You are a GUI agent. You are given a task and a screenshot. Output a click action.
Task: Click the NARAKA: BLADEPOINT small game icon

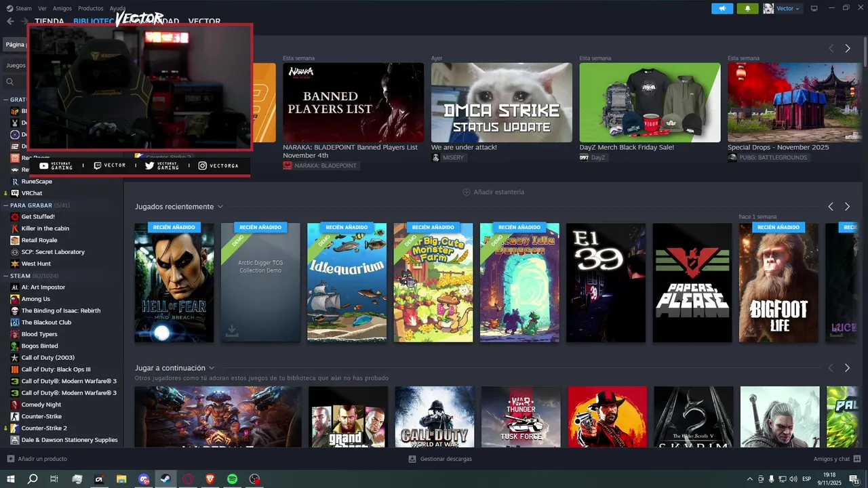point(288,165)
